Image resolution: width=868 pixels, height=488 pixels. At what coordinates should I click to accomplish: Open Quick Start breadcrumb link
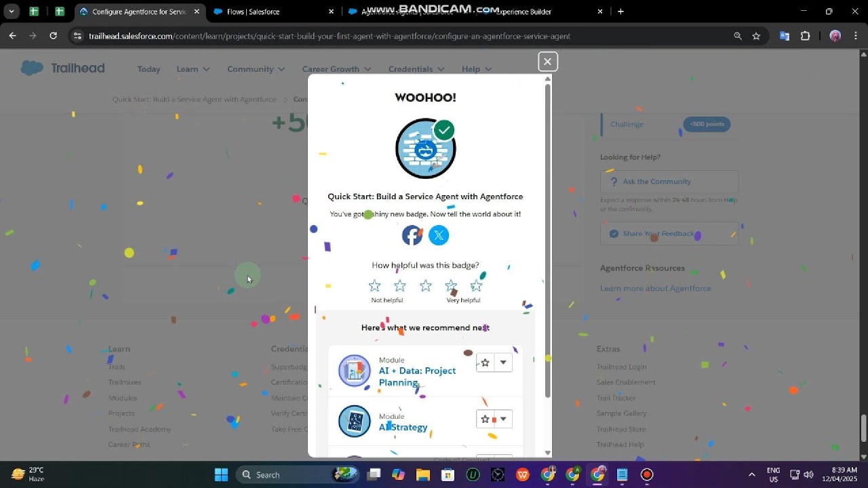[194, 100]
